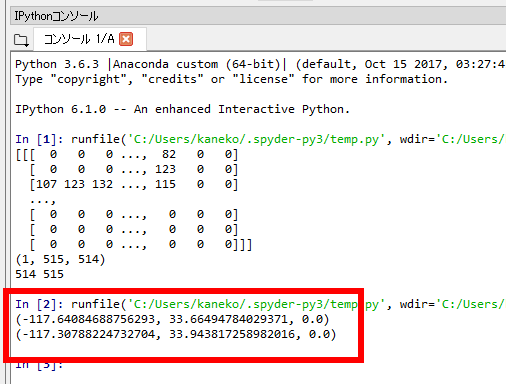Close the コンソール 1/A tab
Image resolution: width=506 pixels, height=384 pixels.
pyautogui.click(x=126, y=39)
